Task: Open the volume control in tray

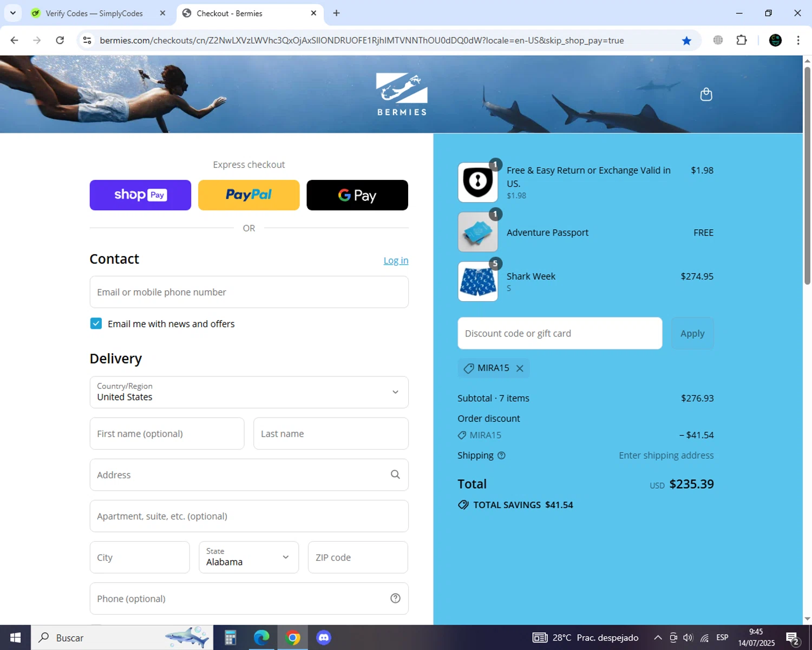Action: (x=688, y=638)
